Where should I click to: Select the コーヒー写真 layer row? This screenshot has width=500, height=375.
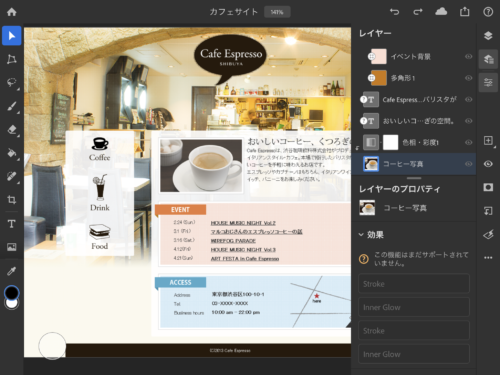pyautogui.click(x=414, y=164)
